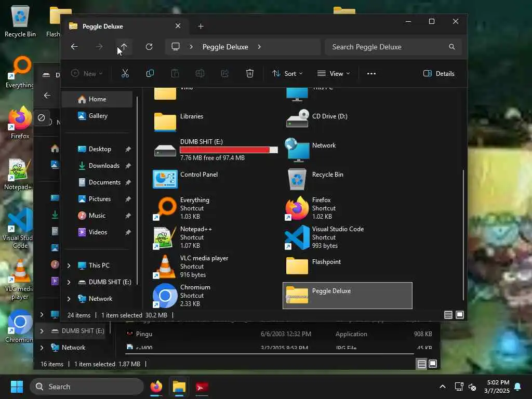
Task: Click the search magnifier icon
Action: point(452,47)
